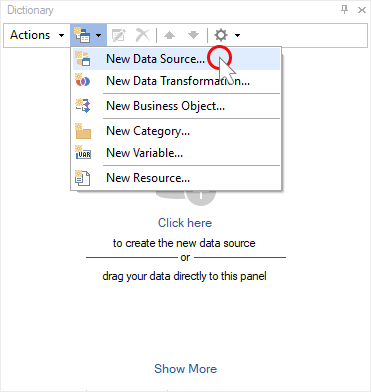Select New Business Object entry
The image size is (371, 392).
(x=176, y=106)
